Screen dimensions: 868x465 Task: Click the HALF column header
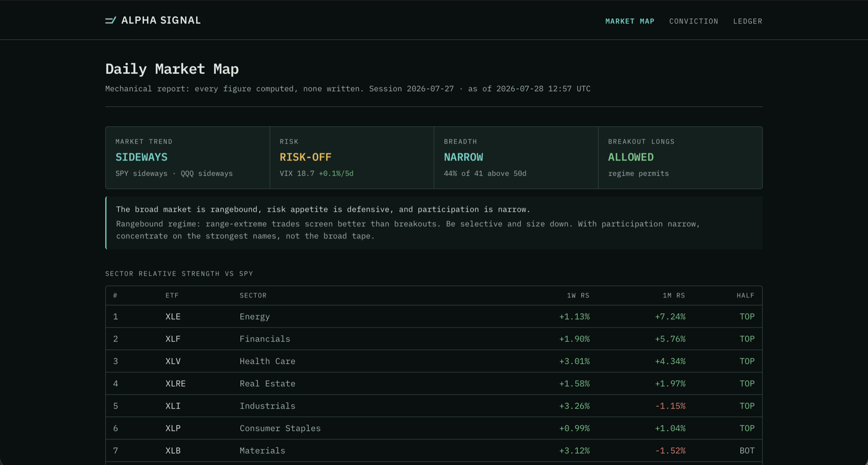[746, 295]
